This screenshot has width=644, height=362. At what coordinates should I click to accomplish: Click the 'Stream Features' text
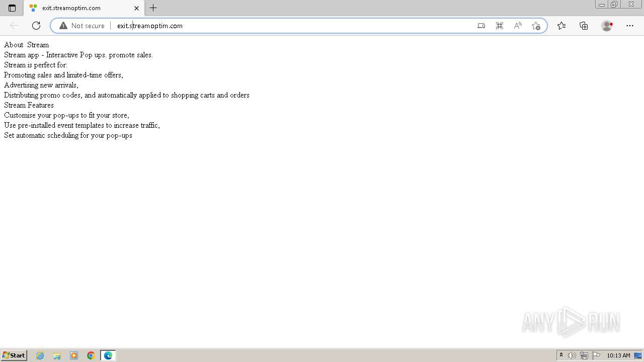pyautogui.click(x=29, y=105)
